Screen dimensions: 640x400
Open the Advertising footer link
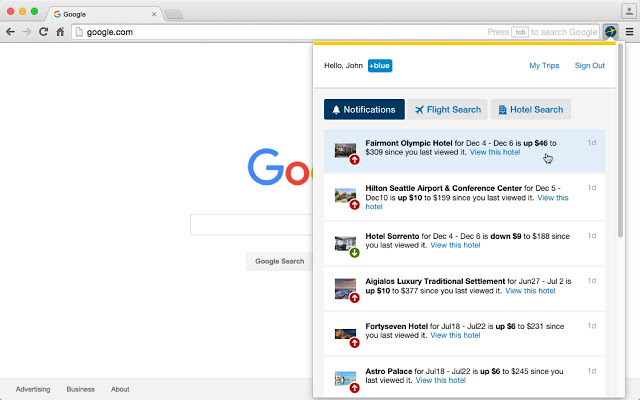pos(33,389)
